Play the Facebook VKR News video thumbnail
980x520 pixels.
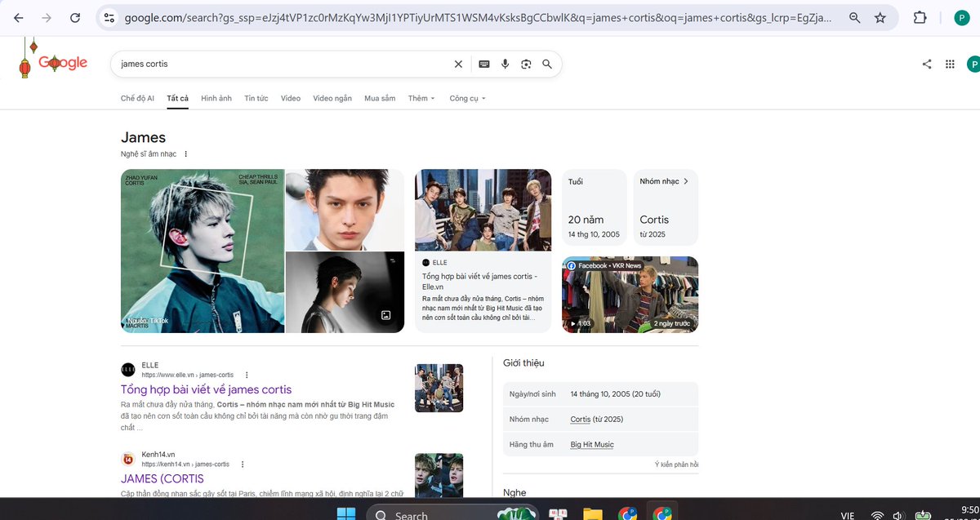(630, 295)
